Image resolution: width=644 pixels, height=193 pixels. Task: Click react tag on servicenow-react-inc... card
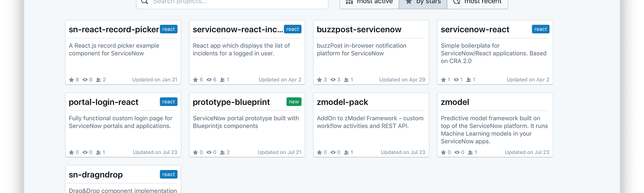[293, 29]
